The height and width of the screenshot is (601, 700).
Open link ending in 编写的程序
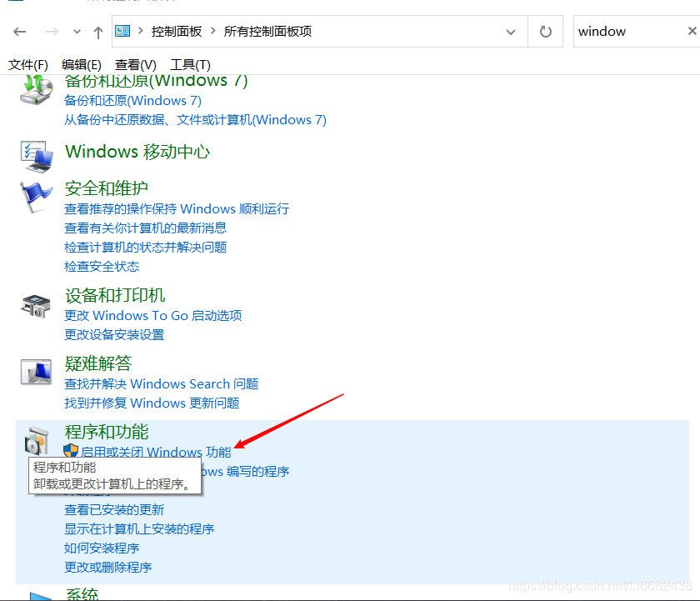[x=245, y=472]
